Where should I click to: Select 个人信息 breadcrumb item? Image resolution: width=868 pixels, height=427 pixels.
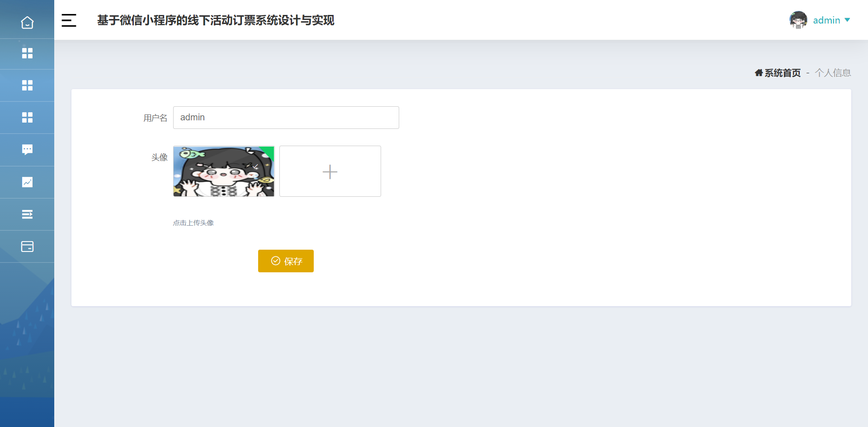pos(833,72)
